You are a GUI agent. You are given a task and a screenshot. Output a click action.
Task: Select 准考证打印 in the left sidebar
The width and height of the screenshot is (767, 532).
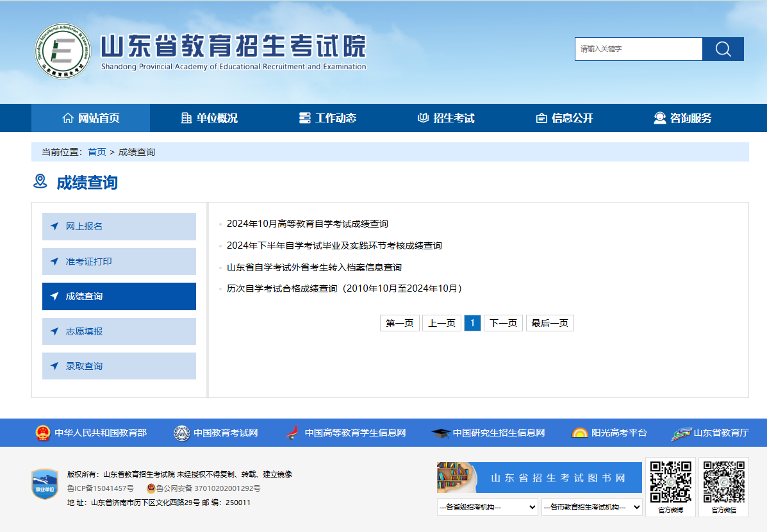tap(119, 262)
